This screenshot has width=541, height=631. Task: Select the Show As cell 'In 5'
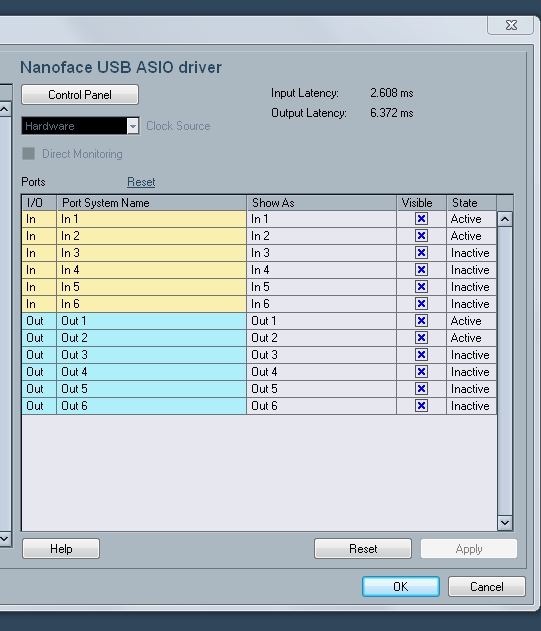321,287
